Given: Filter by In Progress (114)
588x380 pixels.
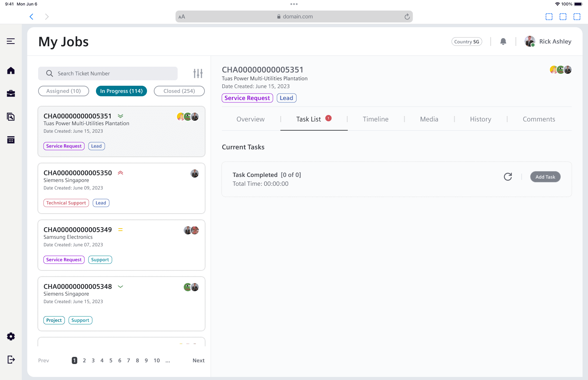Looking at the screenshot, I should (121, 91).
